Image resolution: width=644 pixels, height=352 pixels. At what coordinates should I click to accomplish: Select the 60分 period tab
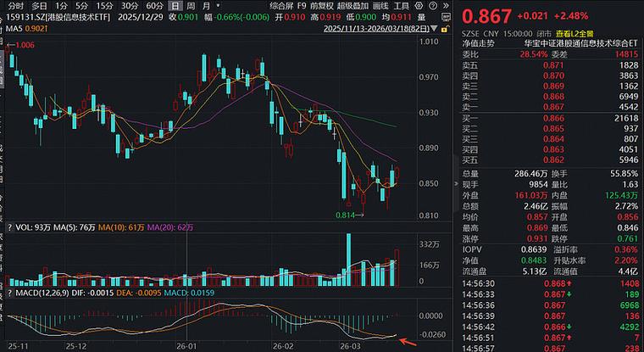154,6
